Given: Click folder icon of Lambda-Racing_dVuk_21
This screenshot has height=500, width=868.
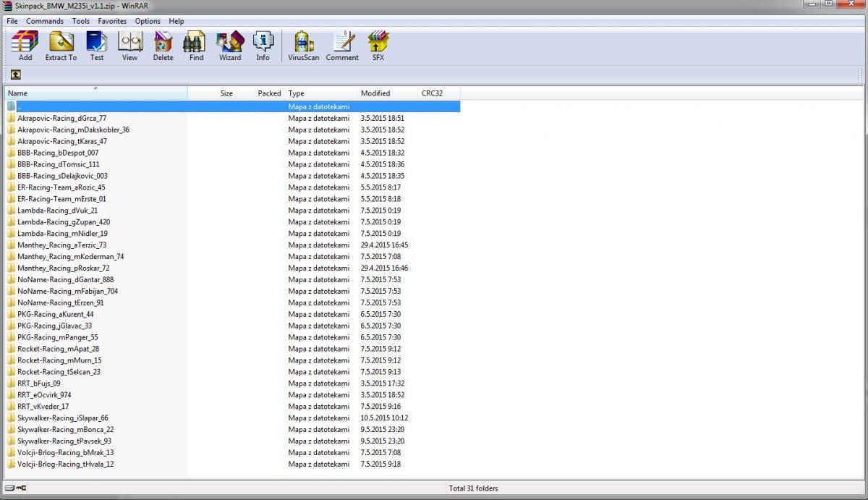Looking at the screenshot, I should [x=11, y=211].
